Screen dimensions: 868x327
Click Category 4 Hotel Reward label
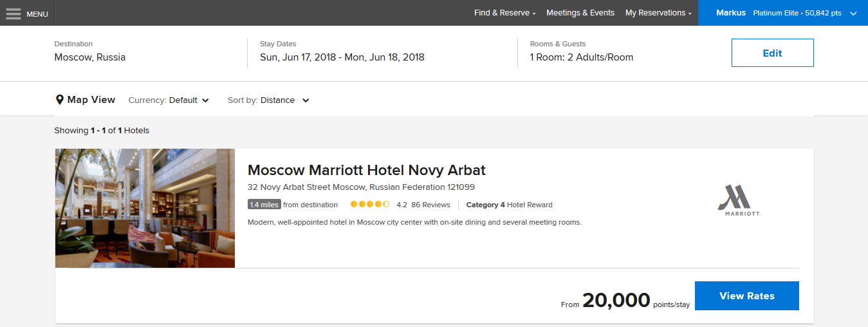coord(509,205)
